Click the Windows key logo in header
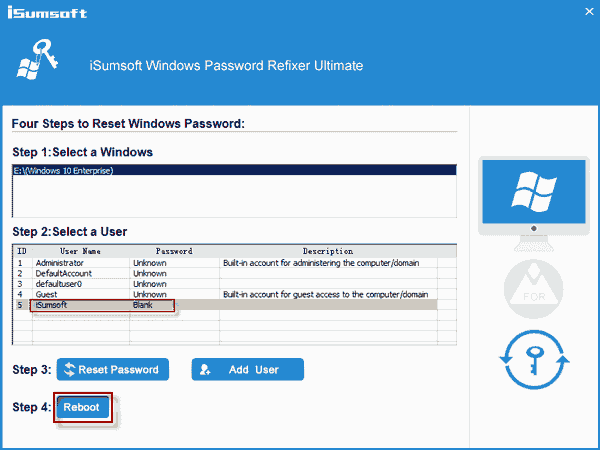Image resolution: width=600 pixels, height=450 pixels. pyautogui.click(x=37, y=59)
